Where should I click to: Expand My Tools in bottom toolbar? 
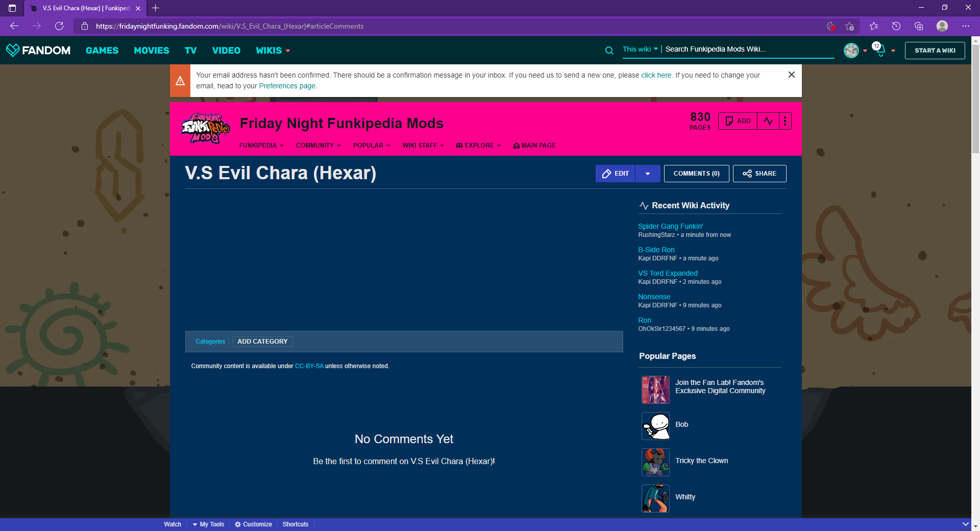(208, 524)
